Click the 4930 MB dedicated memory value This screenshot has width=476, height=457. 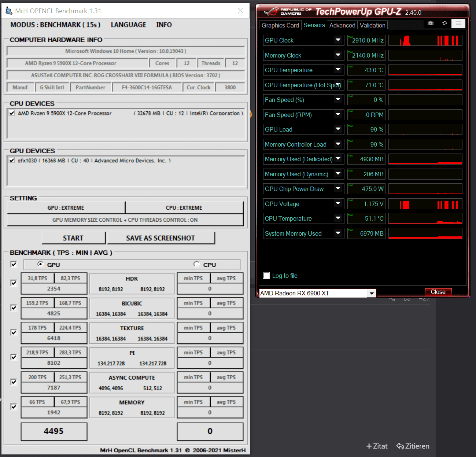tap(366, 159)
